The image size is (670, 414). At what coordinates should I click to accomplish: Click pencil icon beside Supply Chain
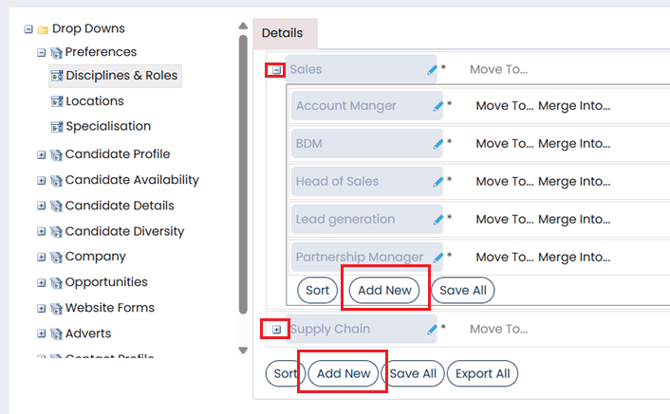432,329
